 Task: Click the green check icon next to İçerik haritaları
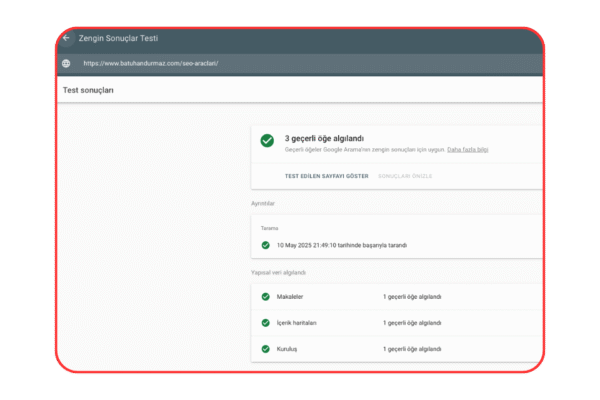coord(266,323)
